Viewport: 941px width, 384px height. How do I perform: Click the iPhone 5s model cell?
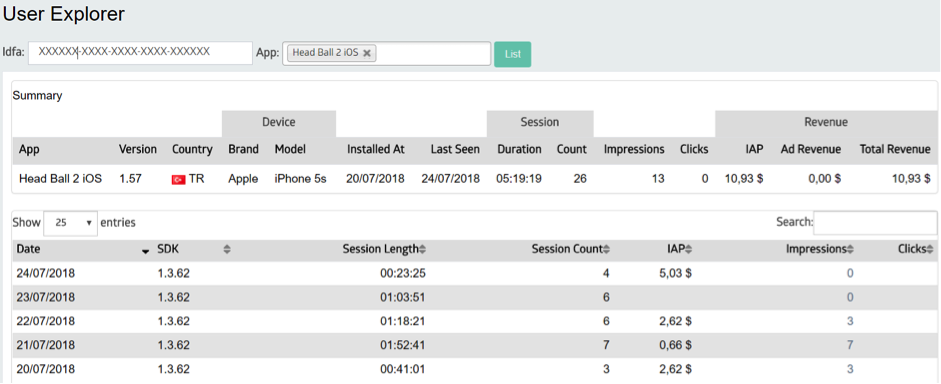click(301, 179)
